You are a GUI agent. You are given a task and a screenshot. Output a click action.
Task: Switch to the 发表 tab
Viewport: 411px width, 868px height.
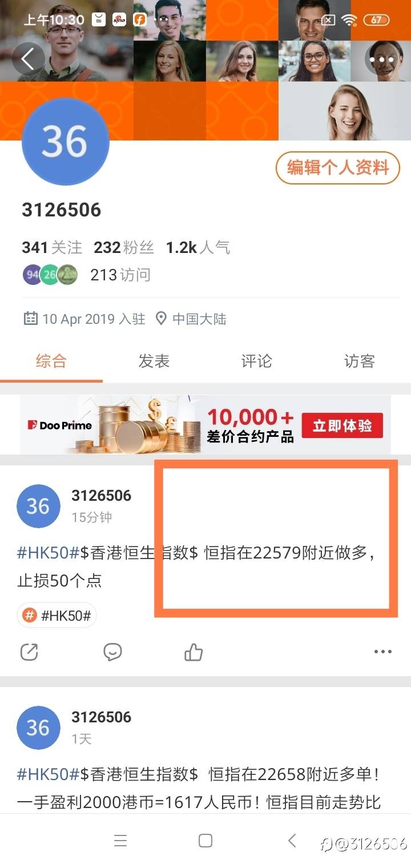[154, 361]
